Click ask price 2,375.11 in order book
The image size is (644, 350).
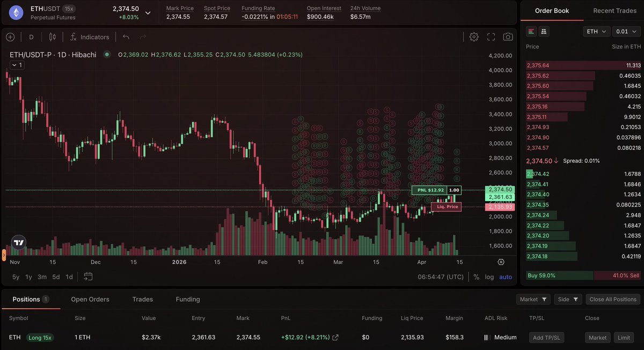tap(537, 117)
